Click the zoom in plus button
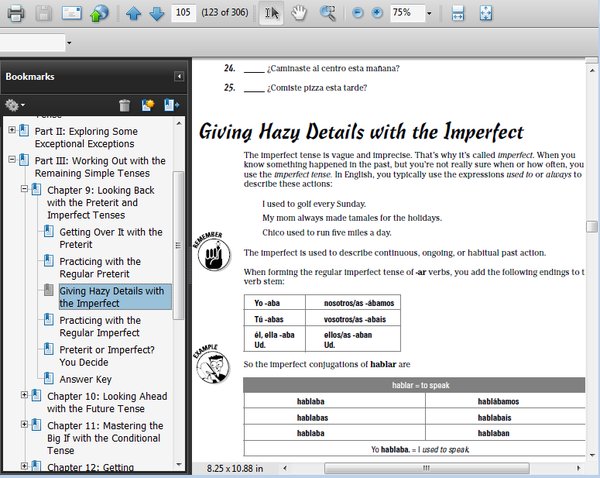600x478 pixels. (x=376, y=13)
